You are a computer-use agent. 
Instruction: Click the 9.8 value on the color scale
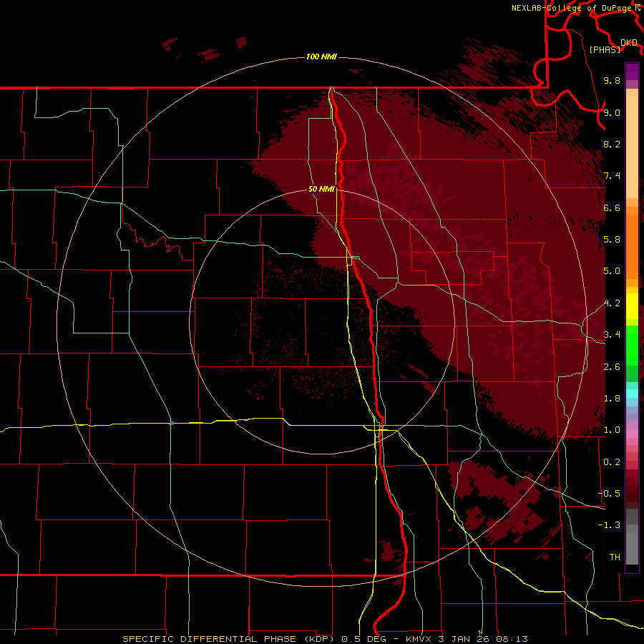point(612,80)
